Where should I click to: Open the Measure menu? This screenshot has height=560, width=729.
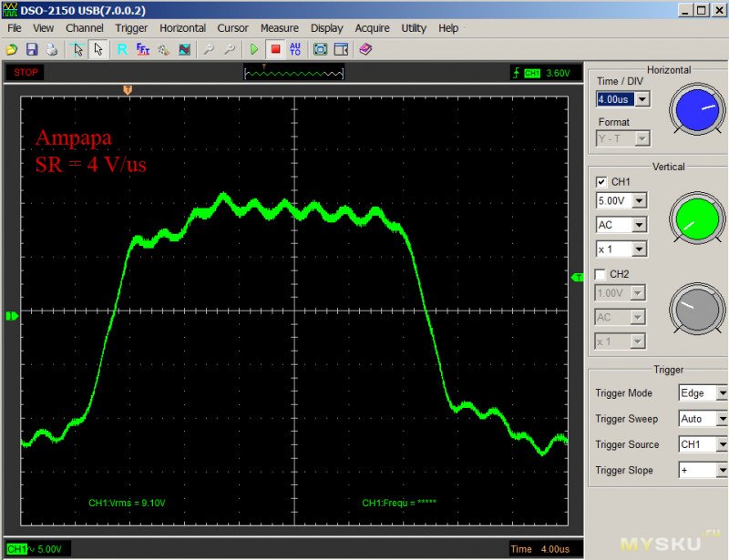click(279, 28)
